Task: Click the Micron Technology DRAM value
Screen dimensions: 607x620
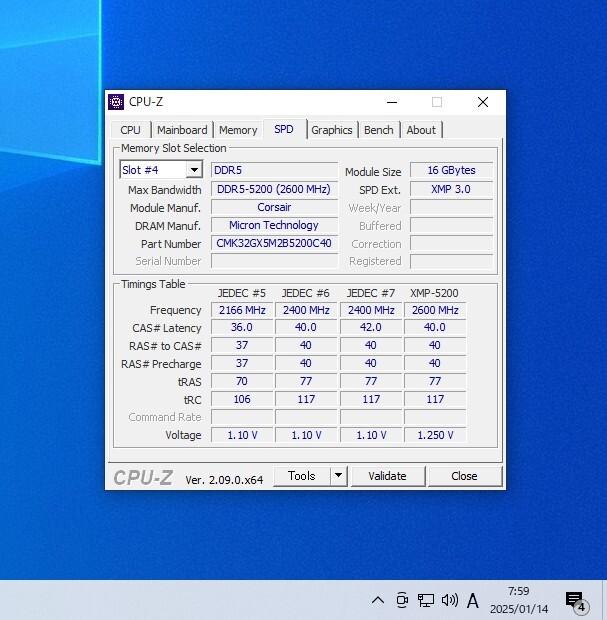Action: tap(274, 225)
